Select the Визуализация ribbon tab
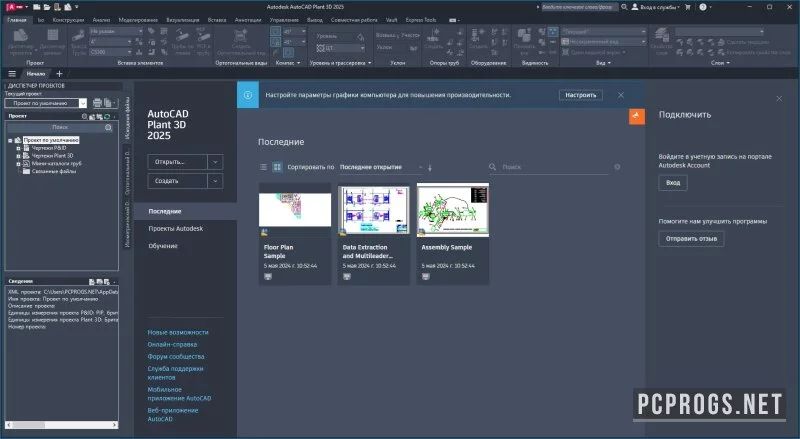800x439 pixels. coord(183,20)
